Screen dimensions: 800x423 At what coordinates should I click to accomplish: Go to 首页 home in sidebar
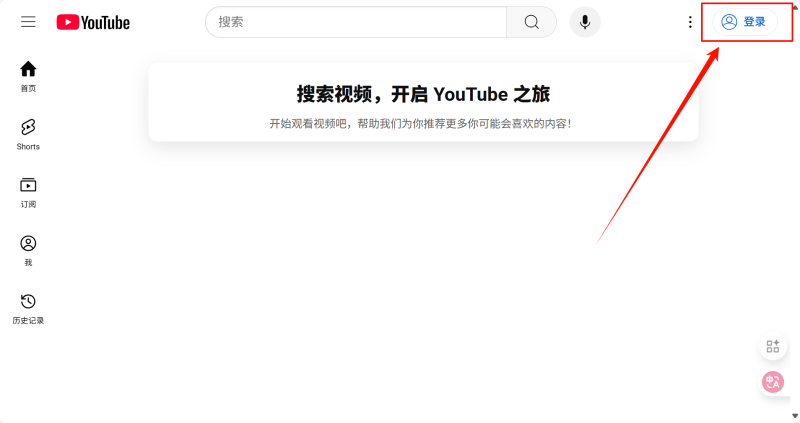point(28,76)
